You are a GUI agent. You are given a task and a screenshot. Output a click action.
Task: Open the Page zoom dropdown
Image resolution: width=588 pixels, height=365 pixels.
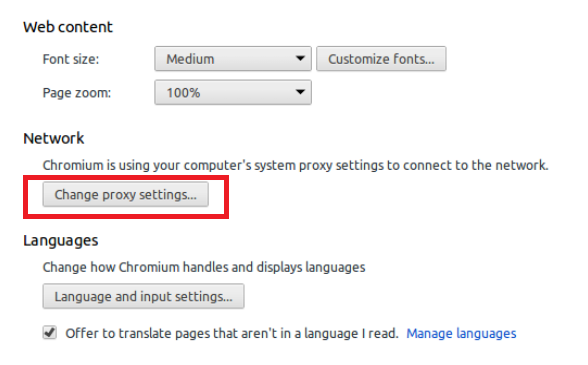coord(233,92)
